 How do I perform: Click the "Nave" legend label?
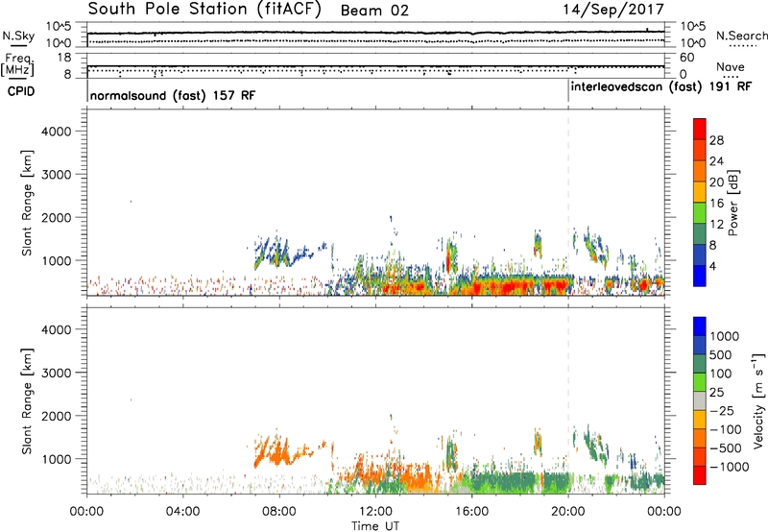[731, 67]
